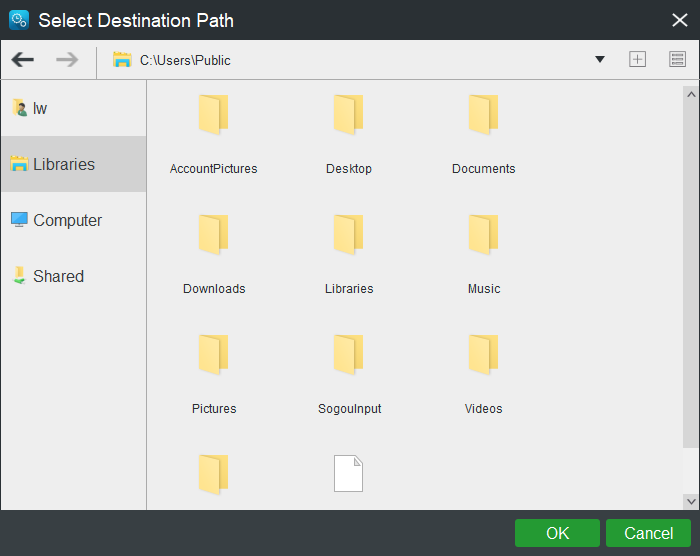Click the C:\Users\Public path field
This screenshot has height=556, width=700.
point(350,60)
